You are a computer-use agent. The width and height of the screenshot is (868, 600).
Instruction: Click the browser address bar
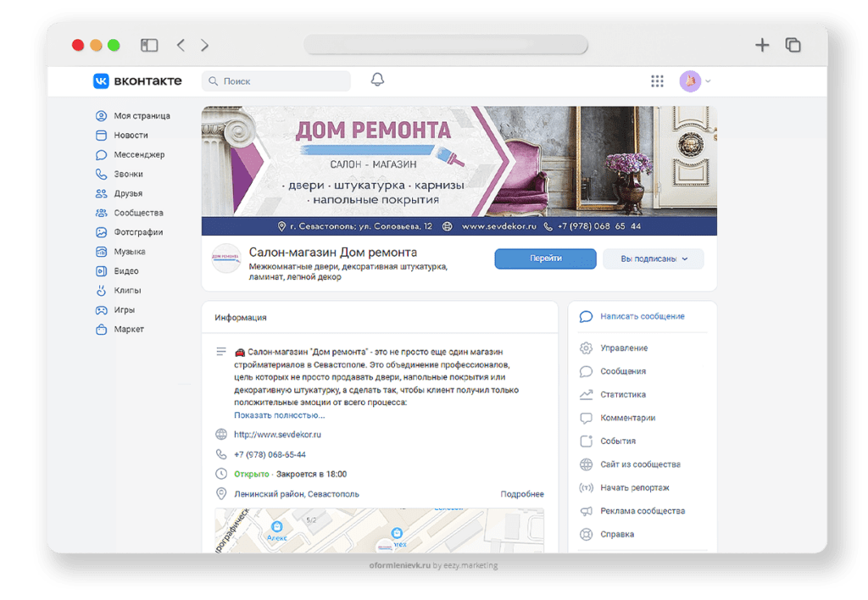point(446,45)
